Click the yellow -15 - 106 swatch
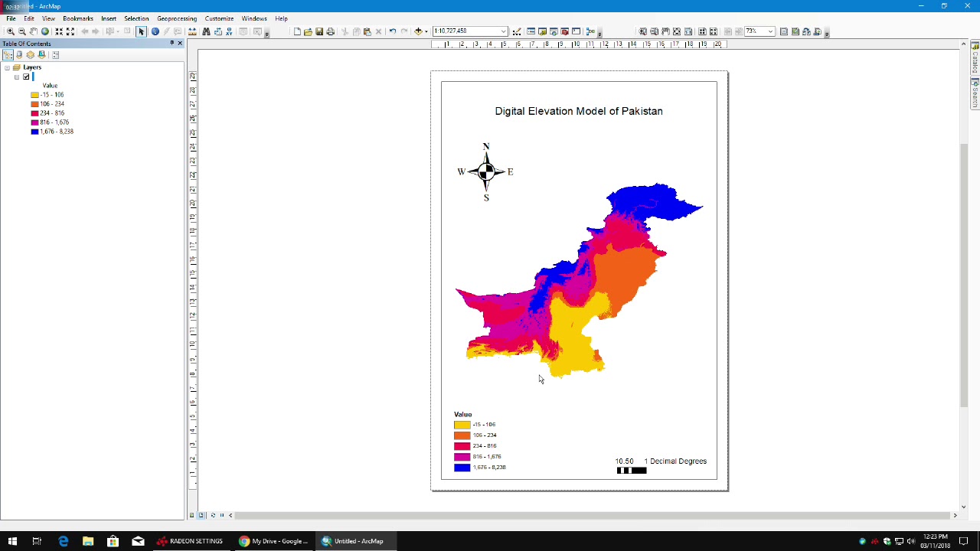The height and width of the screenshot is (551, 980). tap(34, 95)
